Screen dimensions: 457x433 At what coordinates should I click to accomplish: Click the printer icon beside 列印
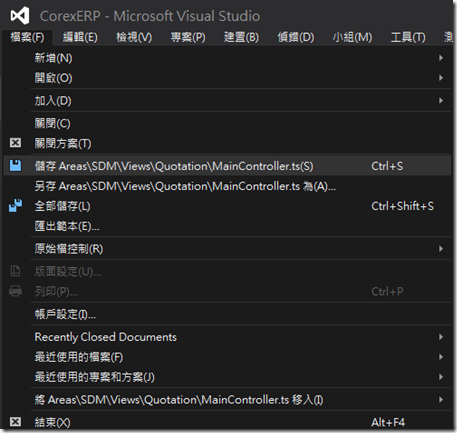tap(15, 291)
